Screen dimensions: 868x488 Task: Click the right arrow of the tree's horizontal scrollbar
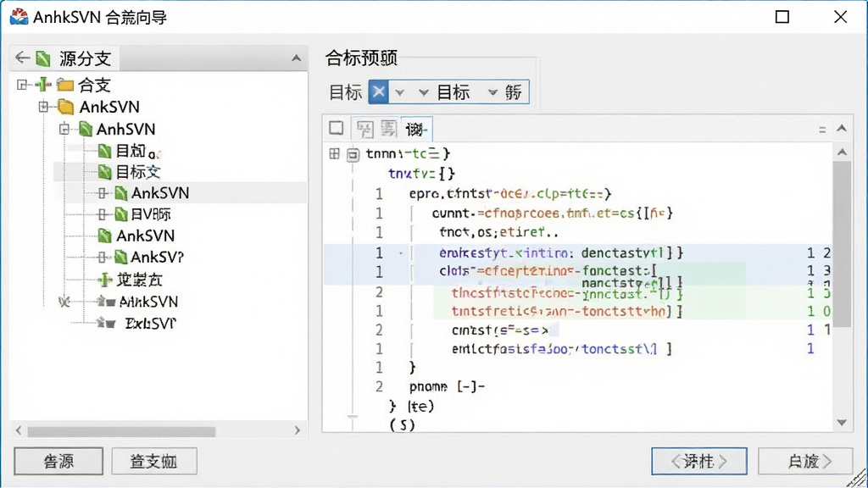(x=298, y=430)
